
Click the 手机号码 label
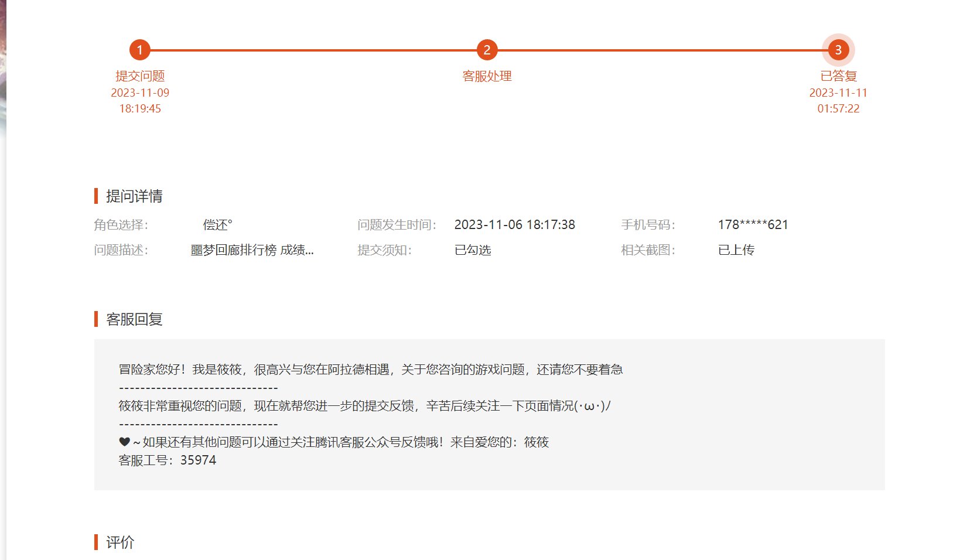pos(648,225)
